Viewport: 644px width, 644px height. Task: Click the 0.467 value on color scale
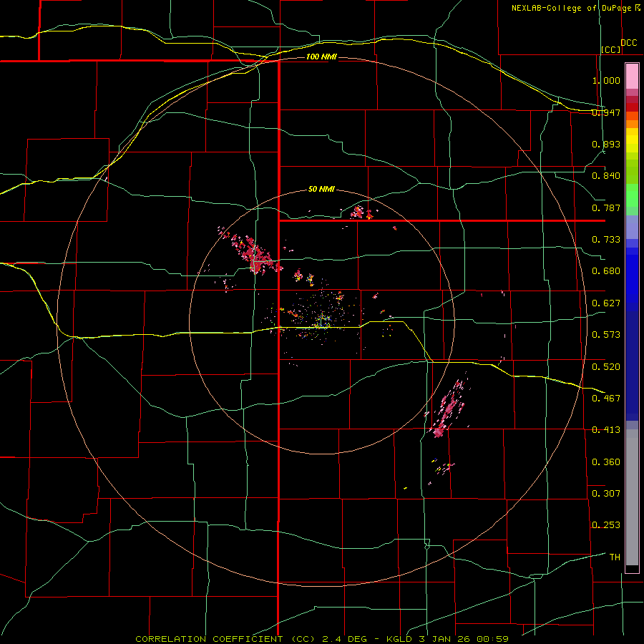[606, 399]
